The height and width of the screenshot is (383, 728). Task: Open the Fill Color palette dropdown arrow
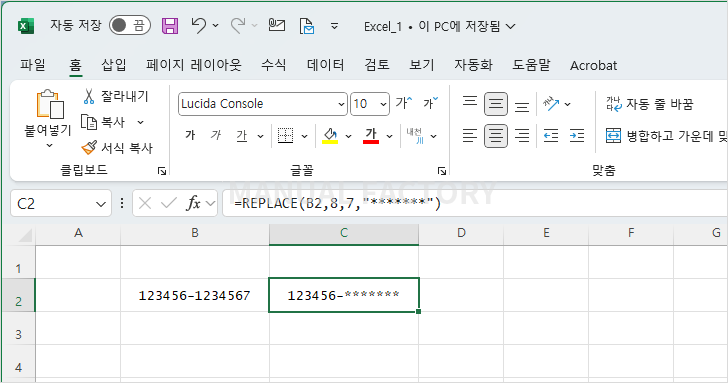coord(348,136)
